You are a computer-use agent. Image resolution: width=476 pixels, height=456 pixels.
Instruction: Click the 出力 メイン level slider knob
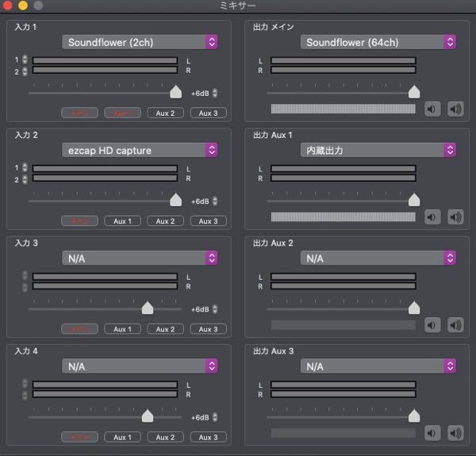click(x=414, y=92)
